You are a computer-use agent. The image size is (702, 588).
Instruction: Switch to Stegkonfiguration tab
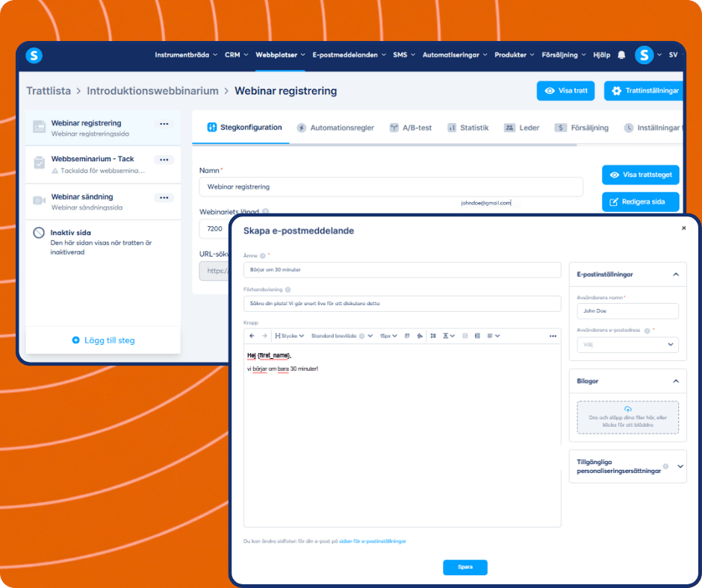pyautogui.click(x=244, y=127)
